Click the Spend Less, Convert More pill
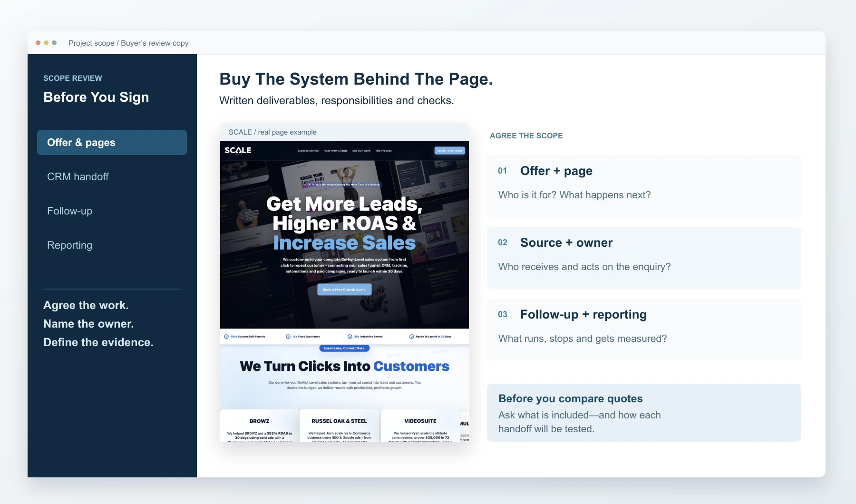Screen dimensions: 856x504 pos(344,348)
